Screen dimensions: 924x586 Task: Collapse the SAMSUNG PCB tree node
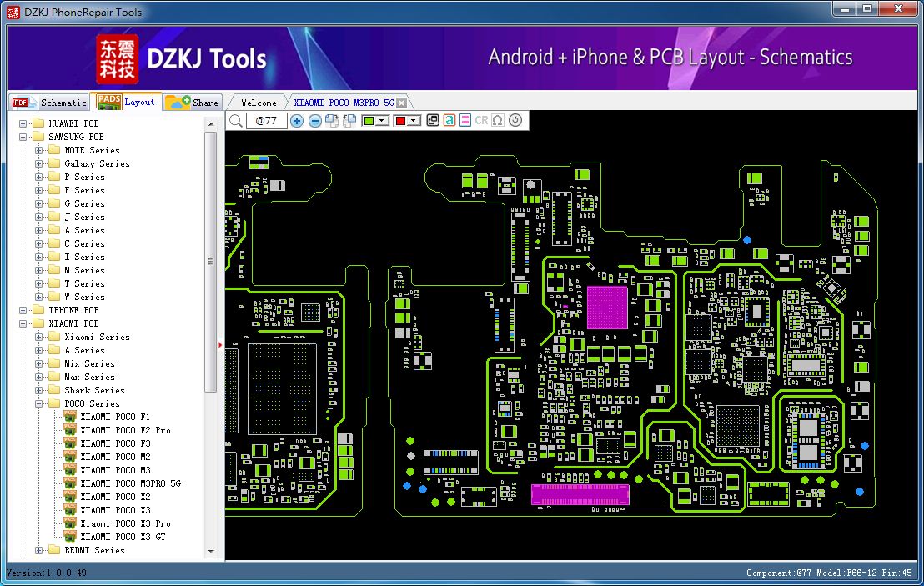(x=23, y=138)
